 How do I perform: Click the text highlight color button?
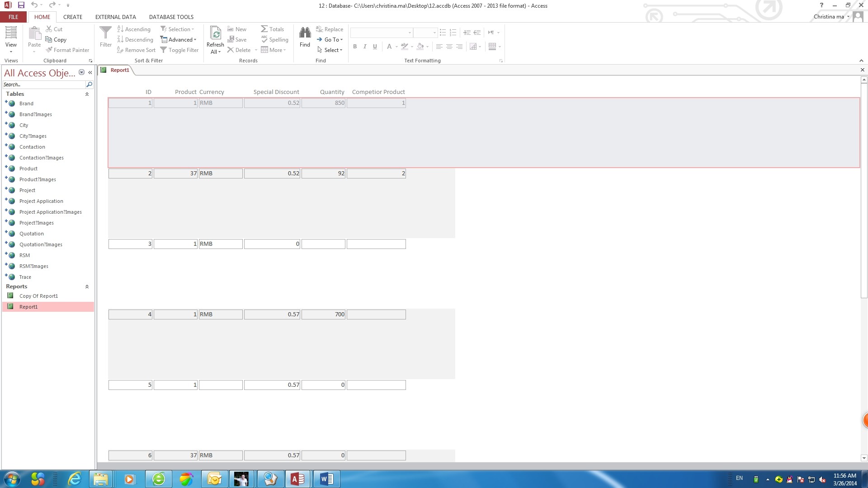(x=405, y=47)
